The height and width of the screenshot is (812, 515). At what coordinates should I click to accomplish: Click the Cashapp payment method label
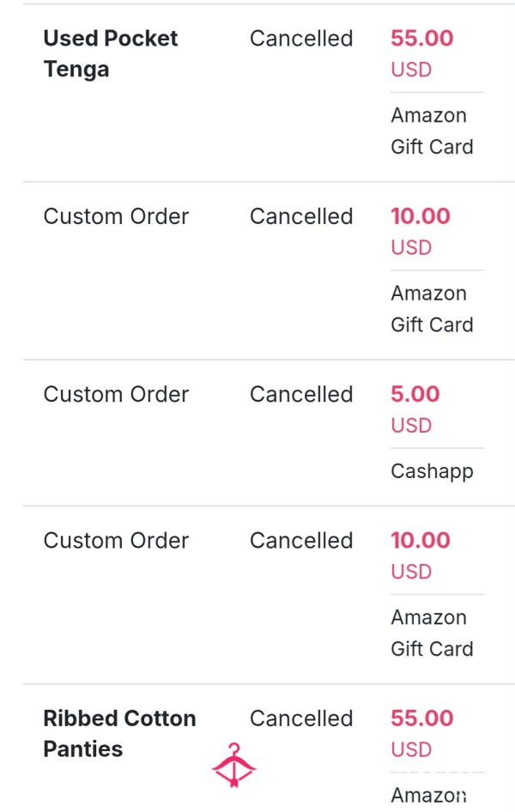click(x=432, y=471)
